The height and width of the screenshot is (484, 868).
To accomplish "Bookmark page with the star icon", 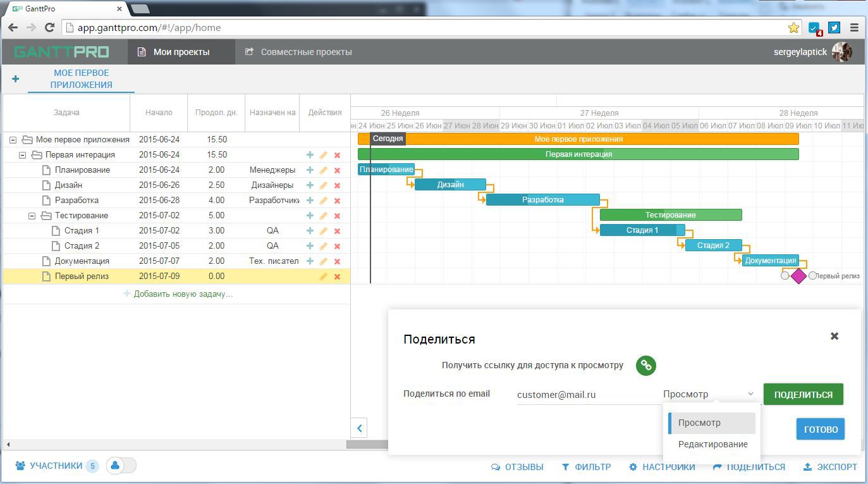I will click(x=793, y=28).
